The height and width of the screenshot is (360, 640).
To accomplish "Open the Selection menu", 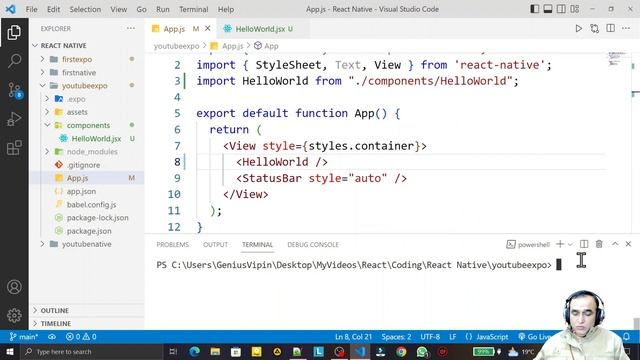I will 85,9.
